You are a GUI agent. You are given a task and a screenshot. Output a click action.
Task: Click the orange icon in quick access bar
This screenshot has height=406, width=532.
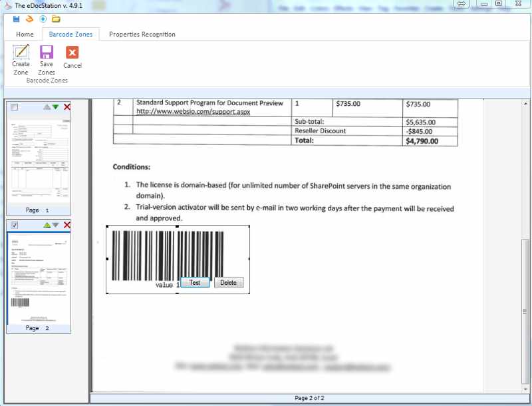tap(29, 19)
